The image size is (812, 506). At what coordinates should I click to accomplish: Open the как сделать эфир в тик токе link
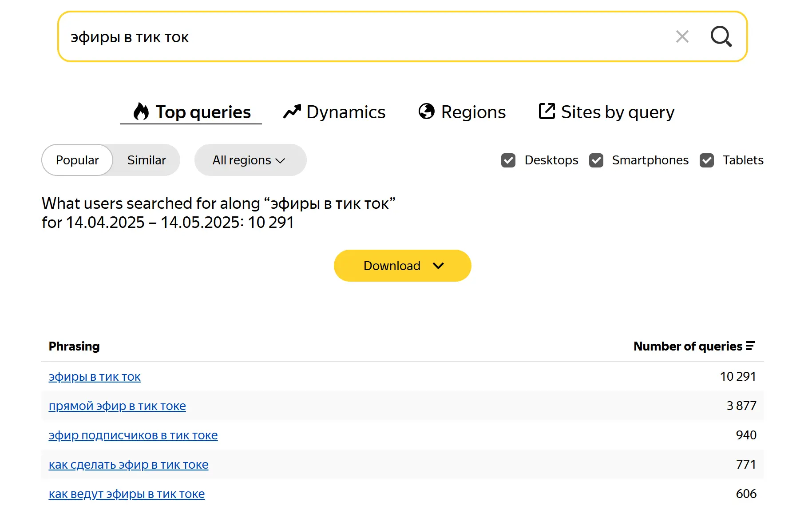128,465
